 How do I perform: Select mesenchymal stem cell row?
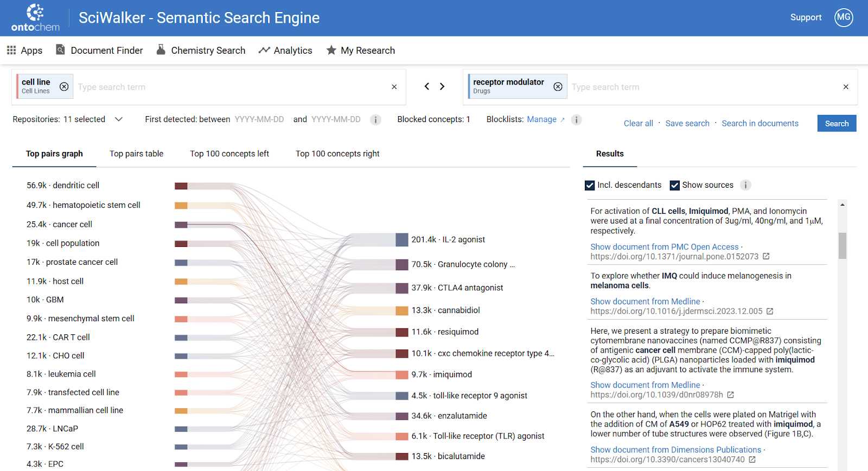click(80, 319)
